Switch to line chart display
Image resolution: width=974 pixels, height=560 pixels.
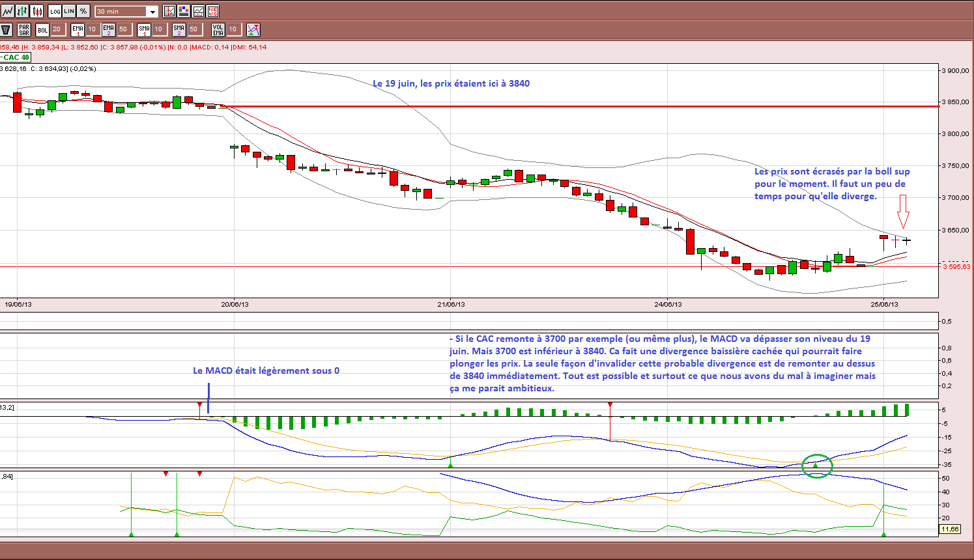click(7, 11)
